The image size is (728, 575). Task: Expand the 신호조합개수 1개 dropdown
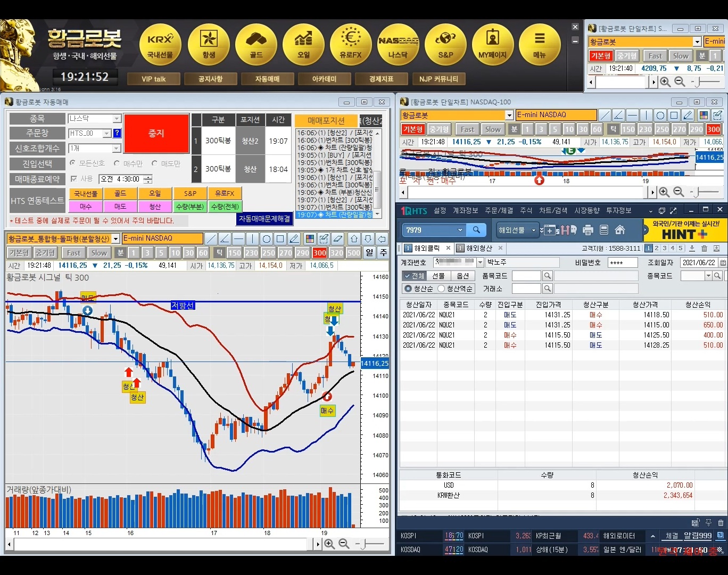117,148
